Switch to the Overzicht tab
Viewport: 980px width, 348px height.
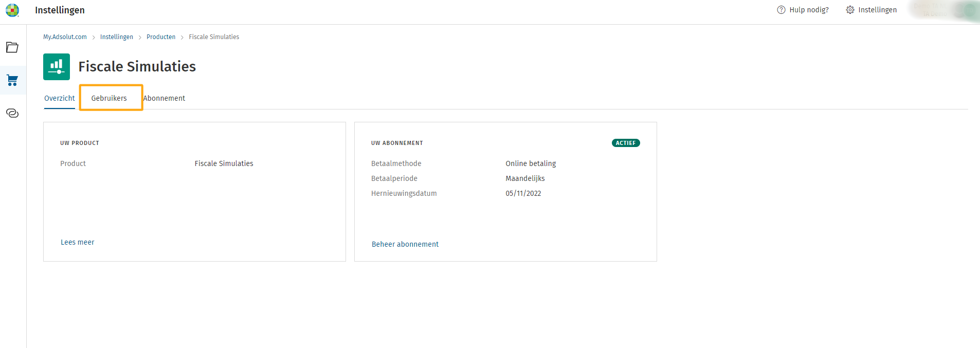[60, 98]
